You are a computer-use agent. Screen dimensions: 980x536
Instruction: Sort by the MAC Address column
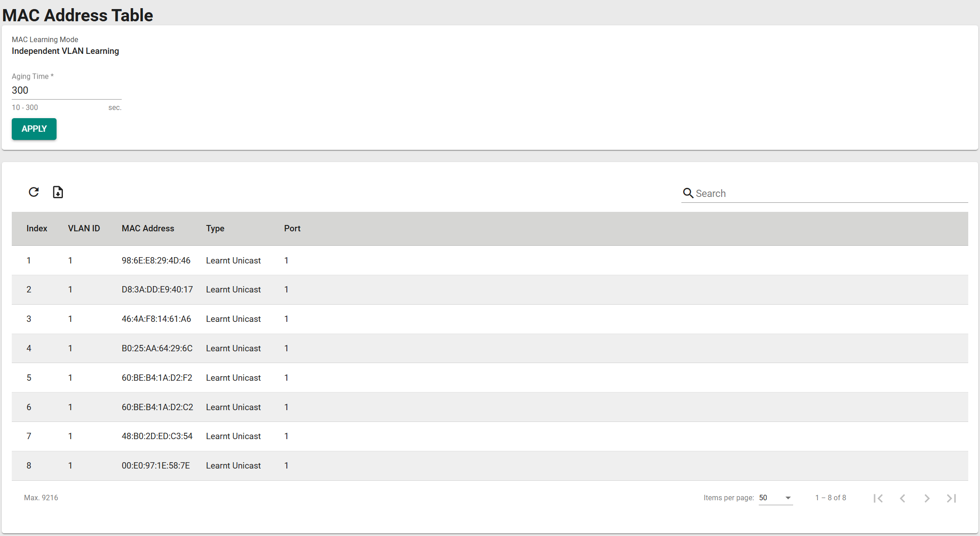click(147, 229)
